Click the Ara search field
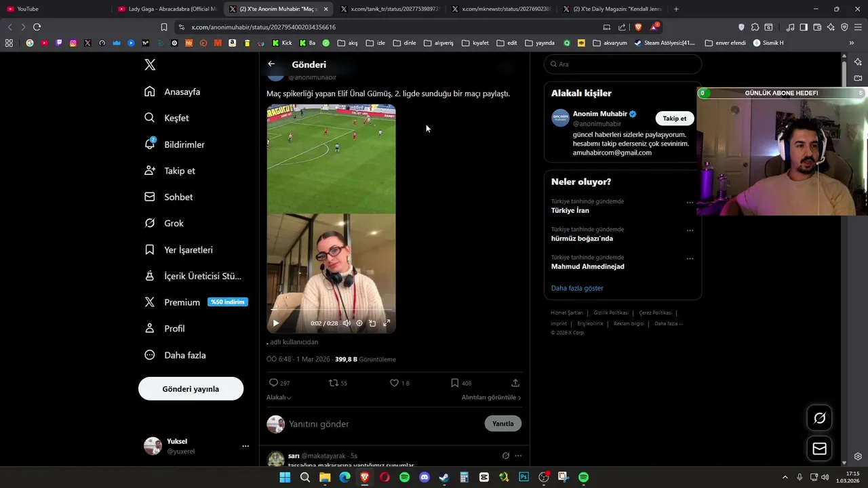This screenshot has width=868, height=488. (x=623, y=64)
